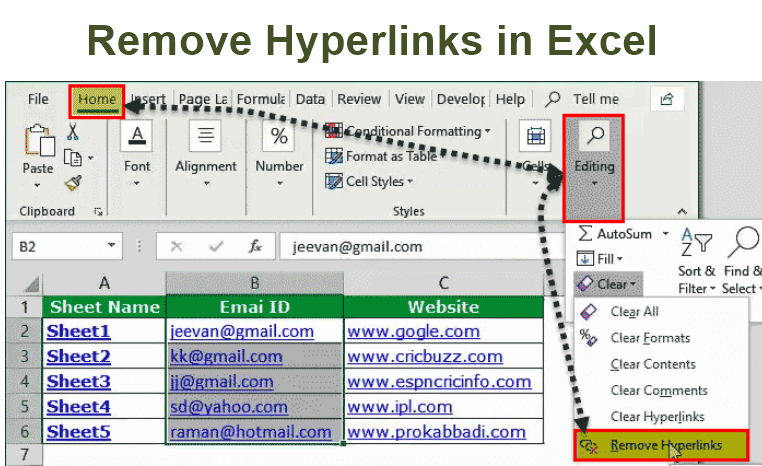Select the Emai ID header cell
This screenshot has height=466, width=762.
coord(255,307)
